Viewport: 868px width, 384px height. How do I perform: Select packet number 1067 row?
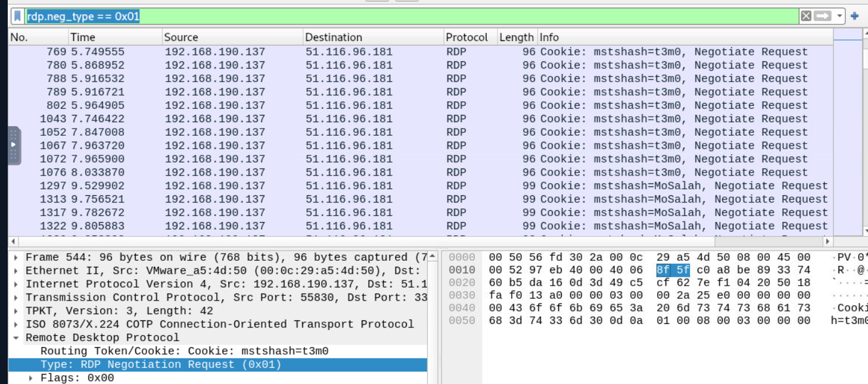[421, 145]
